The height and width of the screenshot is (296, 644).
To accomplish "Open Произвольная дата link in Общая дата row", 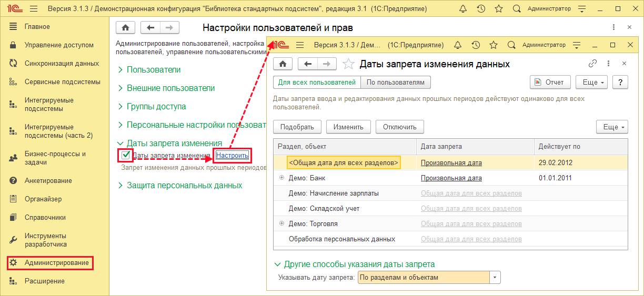I will (451, 163).
